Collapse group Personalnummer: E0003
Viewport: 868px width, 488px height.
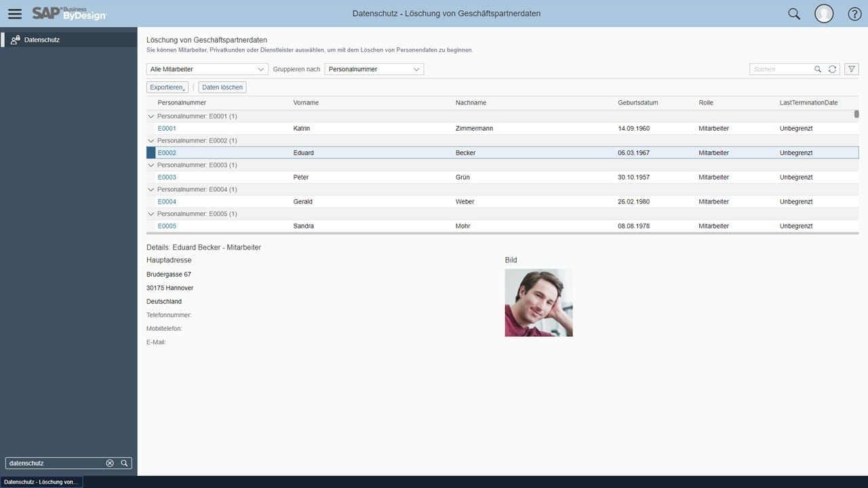(151, 165)
